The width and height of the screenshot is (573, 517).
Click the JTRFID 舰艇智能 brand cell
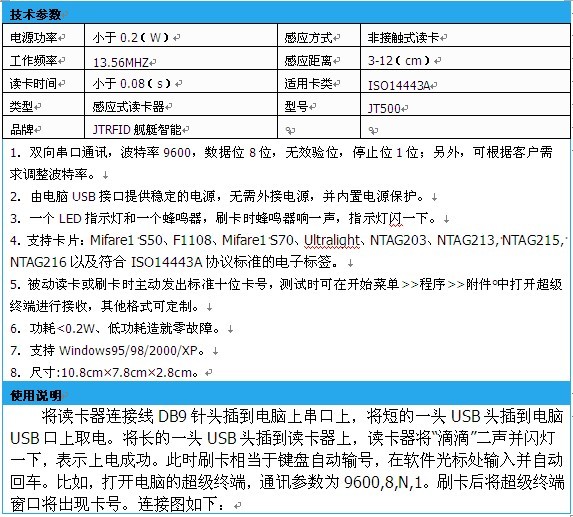tap(181, 128)
